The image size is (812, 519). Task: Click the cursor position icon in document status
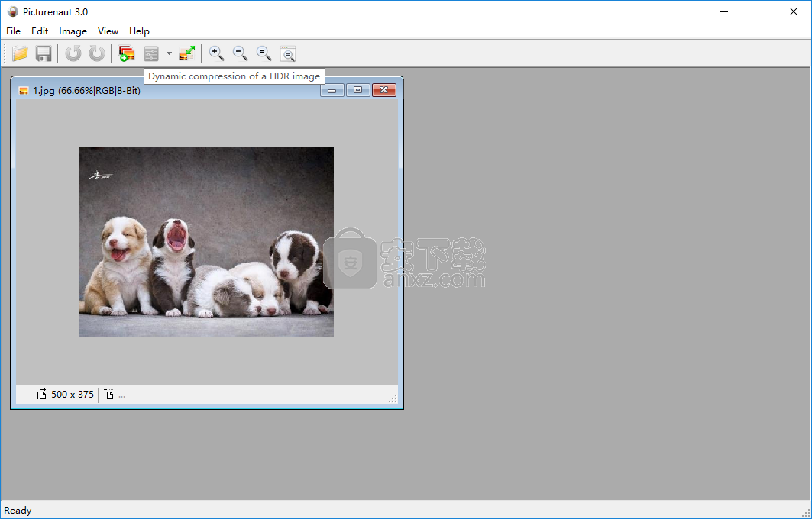click(108, 395)
